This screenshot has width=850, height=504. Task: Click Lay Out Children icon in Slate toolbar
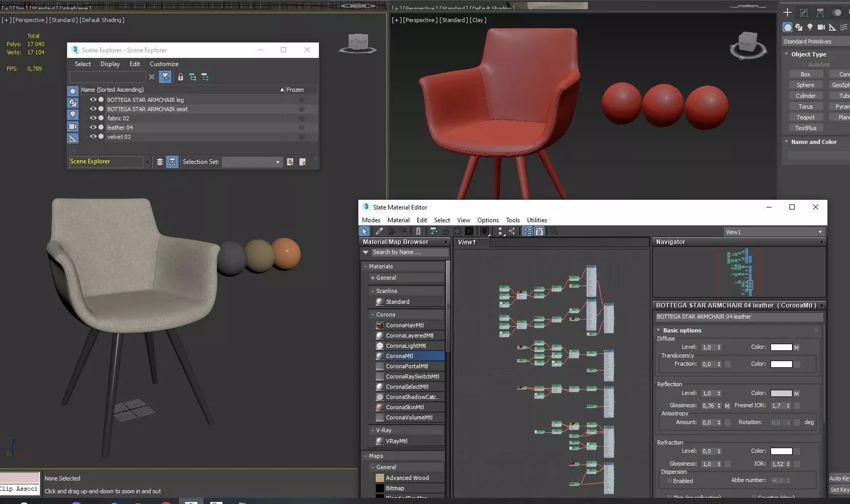tap(512, 232)
